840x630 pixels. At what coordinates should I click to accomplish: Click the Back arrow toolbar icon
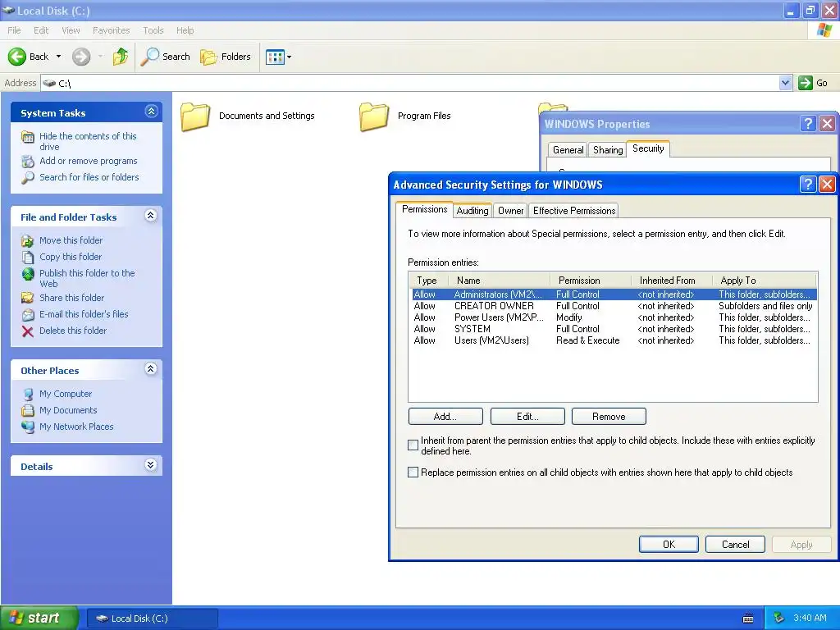pyautogui.click(x=17, y=57)
